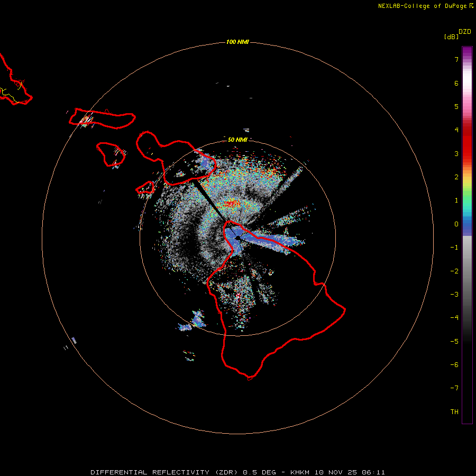Click the [dB] units label

[x=451, y=36]
